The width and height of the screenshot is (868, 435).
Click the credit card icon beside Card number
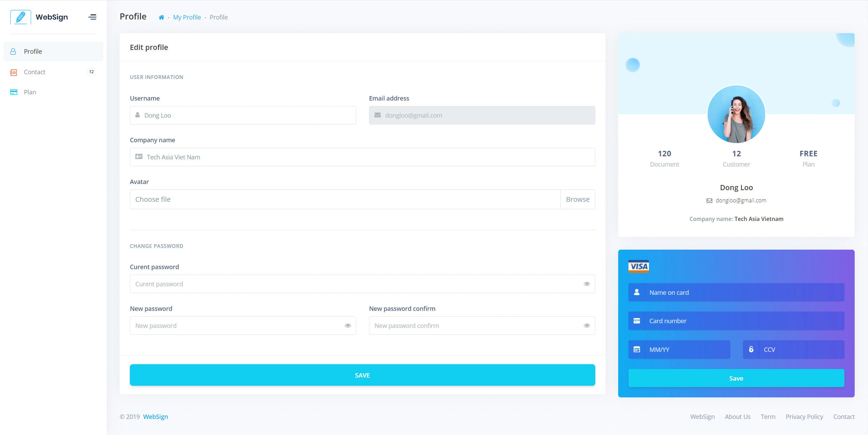(637, 321)
